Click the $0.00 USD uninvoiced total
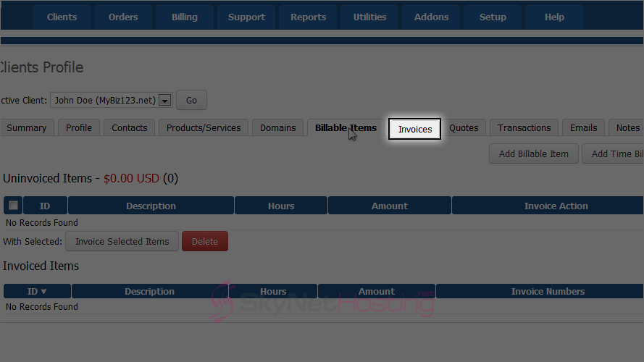 point(131,179)
